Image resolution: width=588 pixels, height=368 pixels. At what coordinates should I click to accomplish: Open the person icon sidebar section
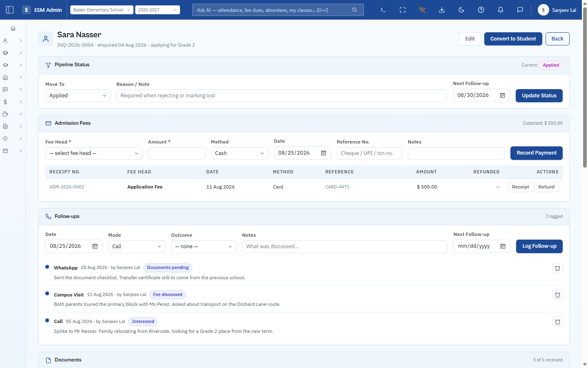[5, 40]
